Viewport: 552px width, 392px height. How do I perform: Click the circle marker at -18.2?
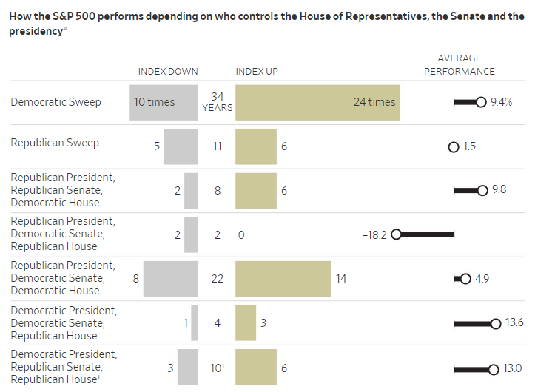(396, 234)
